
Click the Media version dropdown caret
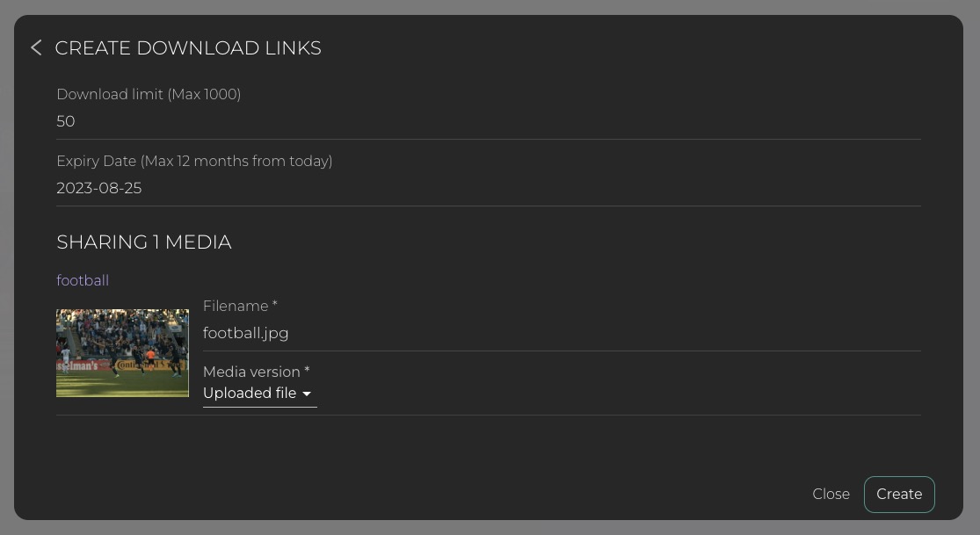click(307, 394)
